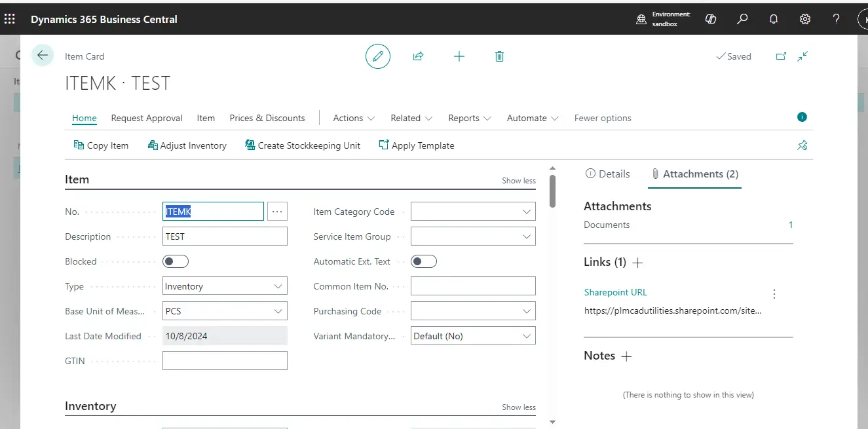Select the Copy Item action

[x=101, y=145]
